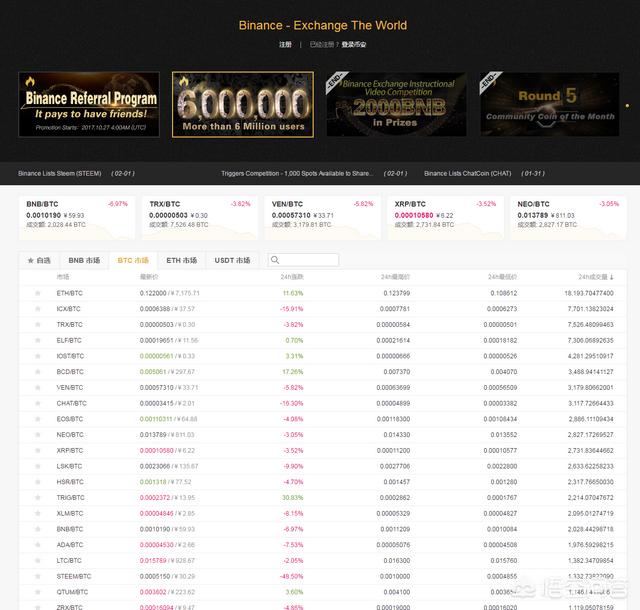Toggle favorite star for ELF/BTC row

coord(38,340)
